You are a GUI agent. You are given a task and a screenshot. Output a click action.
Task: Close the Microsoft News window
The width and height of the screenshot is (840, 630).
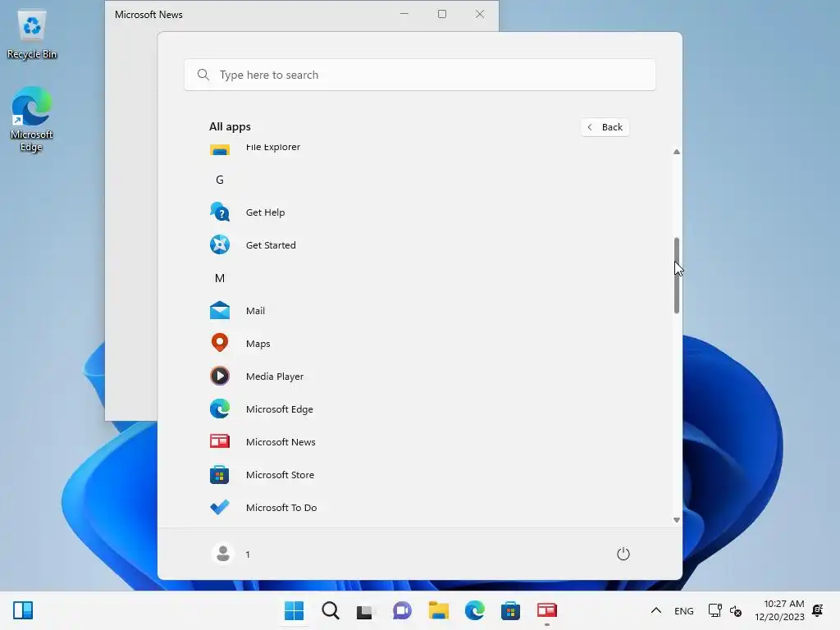coord(480,15)
